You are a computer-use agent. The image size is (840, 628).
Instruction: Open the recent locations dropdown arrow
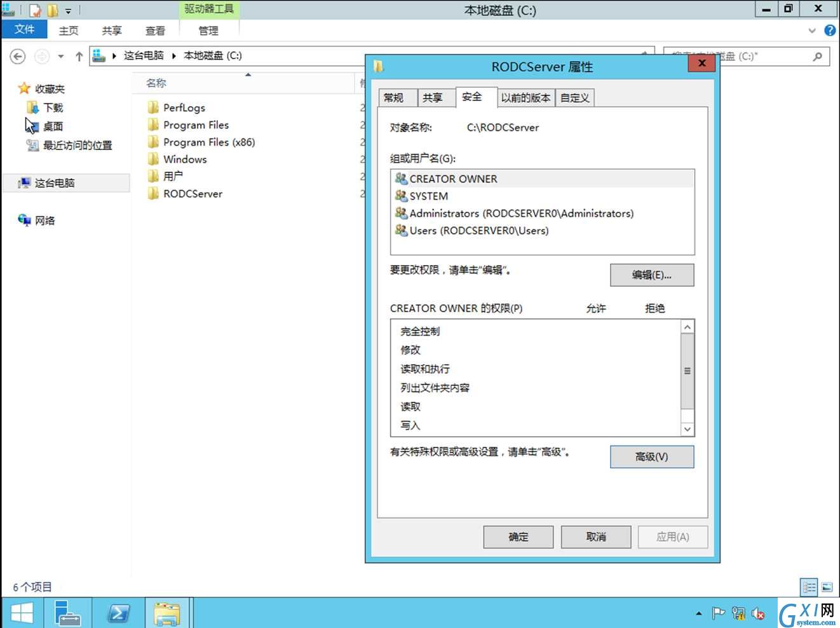61,57
